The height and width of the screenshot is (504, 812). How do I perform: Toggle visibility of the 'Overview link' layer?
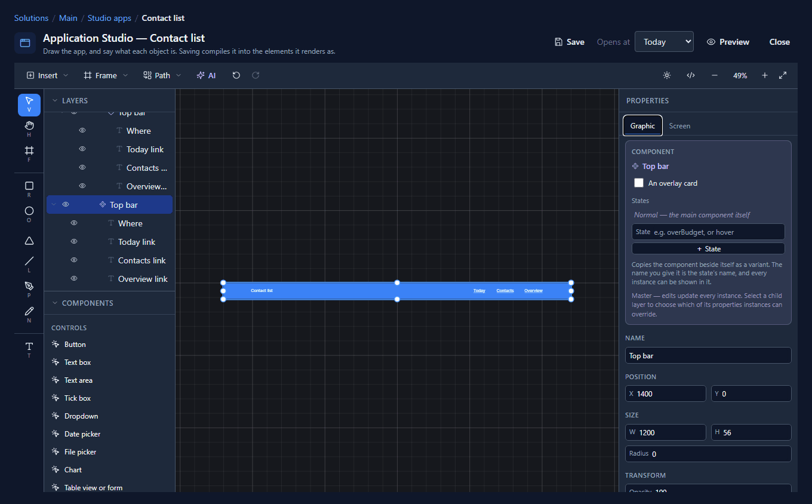pyautogui.click(x=74, y=279)
